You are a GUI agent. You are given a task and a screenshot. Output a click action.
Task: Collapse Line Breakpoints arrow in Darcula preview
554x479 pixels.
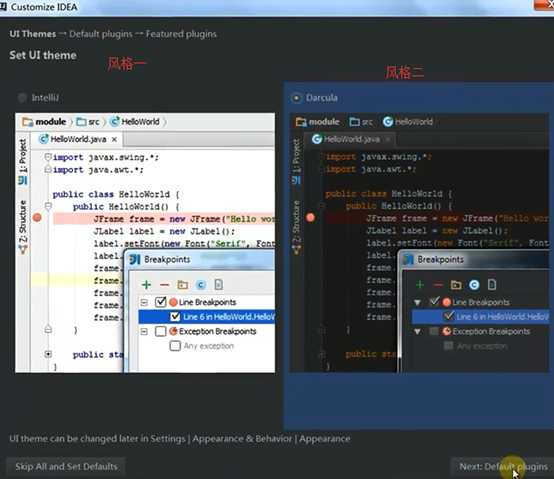418,303
